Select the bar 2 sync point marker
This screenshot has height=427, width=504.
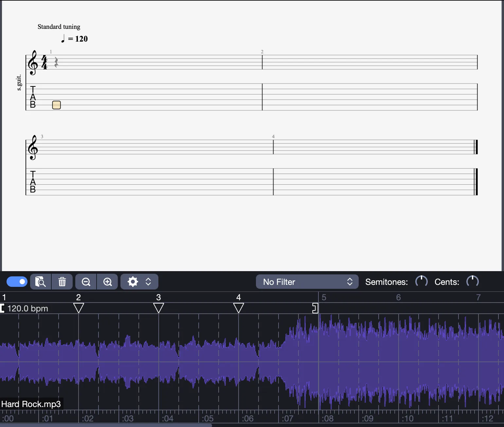(79, 308)
